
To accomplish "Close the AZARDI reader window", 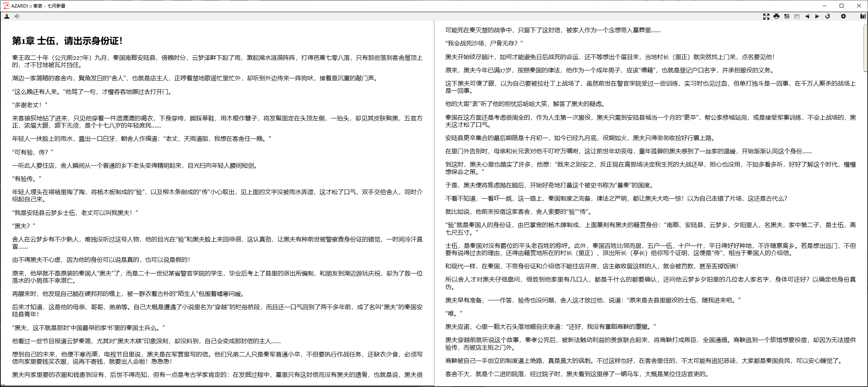I will tap(859, 6).
